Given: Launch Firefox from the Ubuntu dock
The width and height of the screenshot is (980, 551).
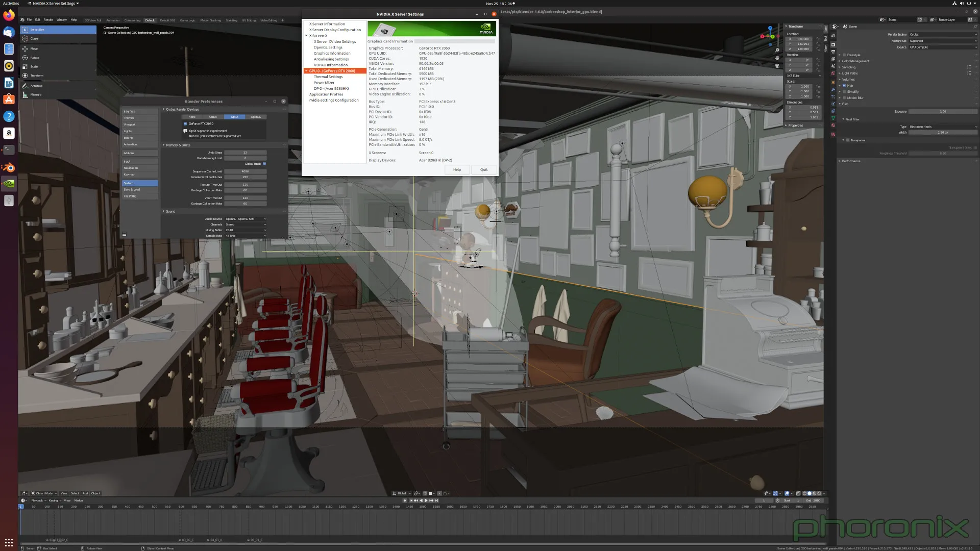Looking at the screenshot, I should [9, 15].
